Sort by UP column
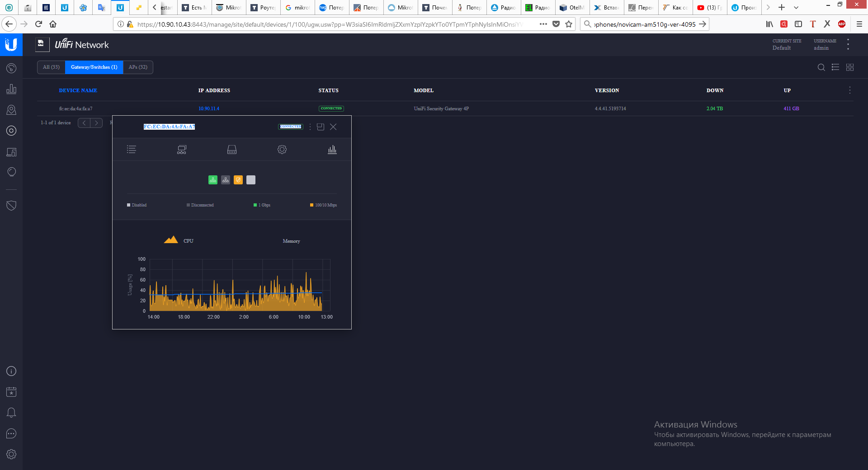868x470 pixels. [787, 90]
